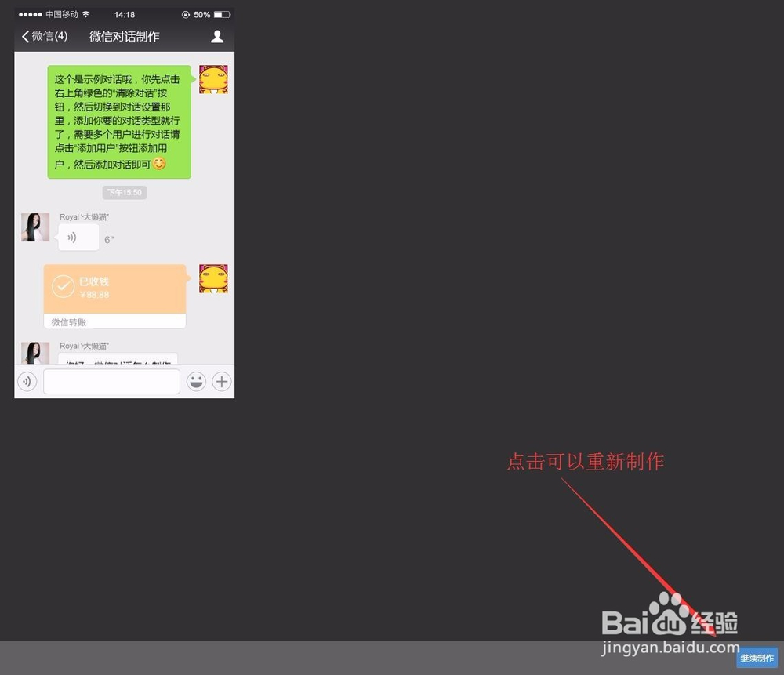Tap the voice input icon beside text field
This screenshot has width=784, height=675.
point(27,382)
